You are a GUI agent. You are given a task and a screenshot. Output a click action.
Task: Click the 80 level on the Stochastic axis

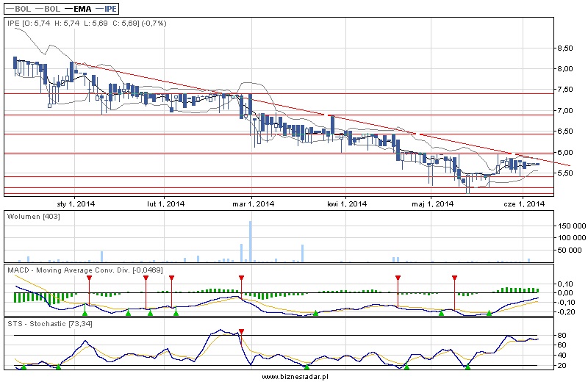coord(562,335)
